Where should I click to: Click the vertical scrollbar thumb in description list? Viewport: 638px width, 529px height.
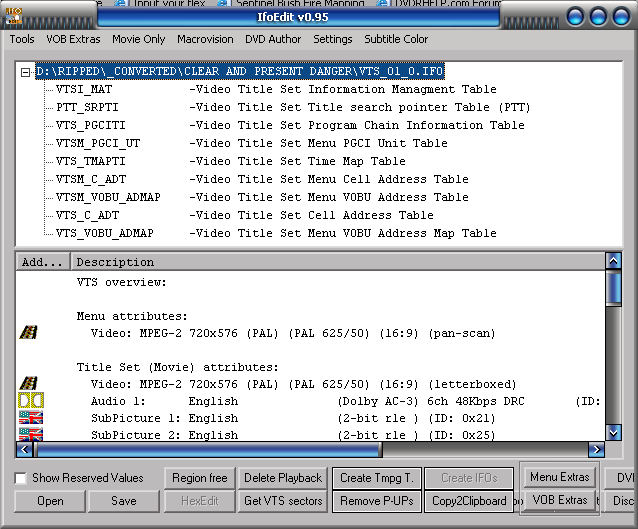click(x=613, y=289)
